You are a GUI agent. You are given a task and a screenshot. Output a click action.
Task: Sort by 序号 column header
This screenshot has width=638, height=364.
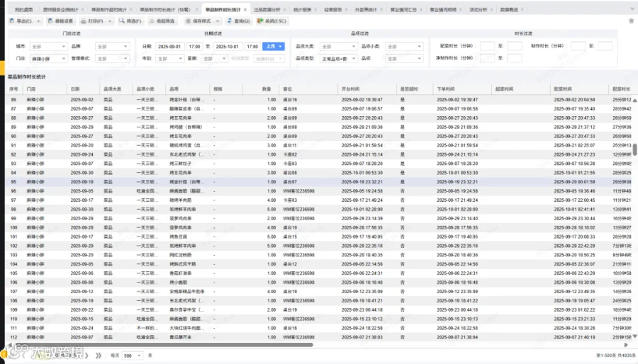[x=14, y=89]
